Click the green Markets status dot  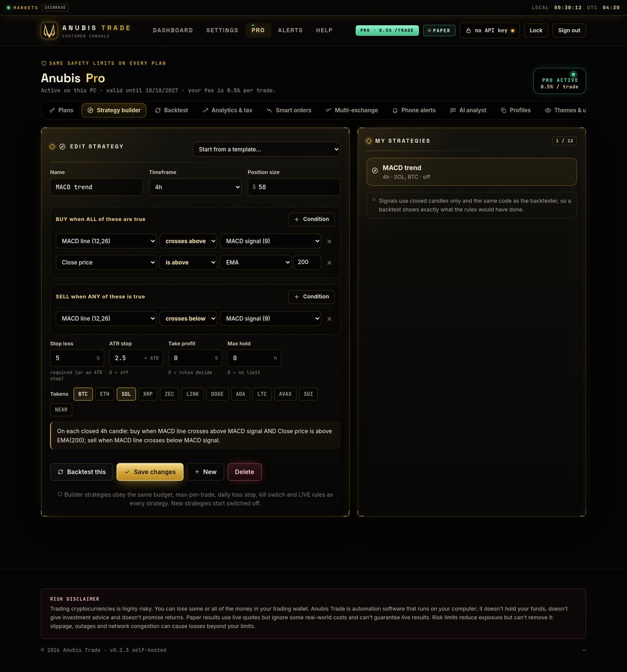pos(8,8)
